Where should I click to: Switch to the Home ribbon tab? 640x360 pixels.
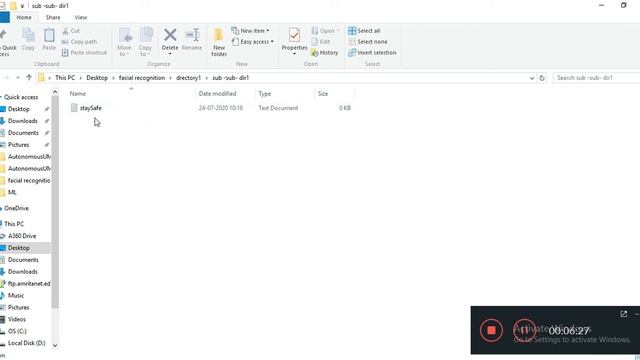coord(24,18)
